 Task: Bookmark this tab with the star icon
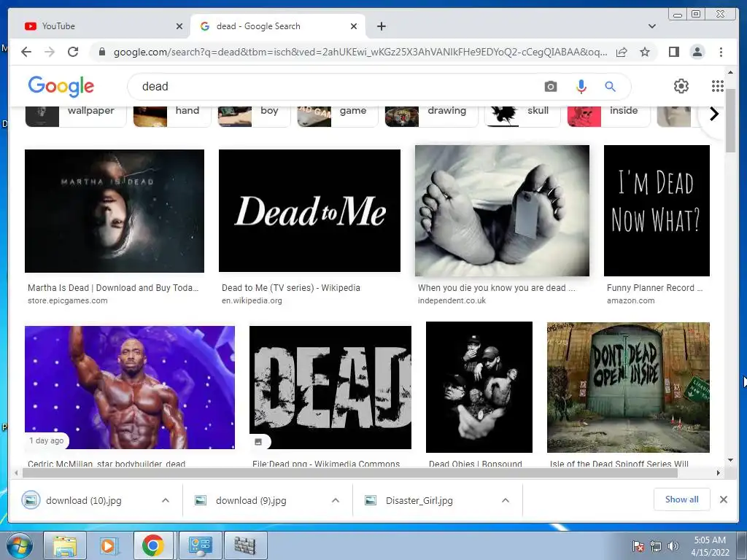point(645,52)
